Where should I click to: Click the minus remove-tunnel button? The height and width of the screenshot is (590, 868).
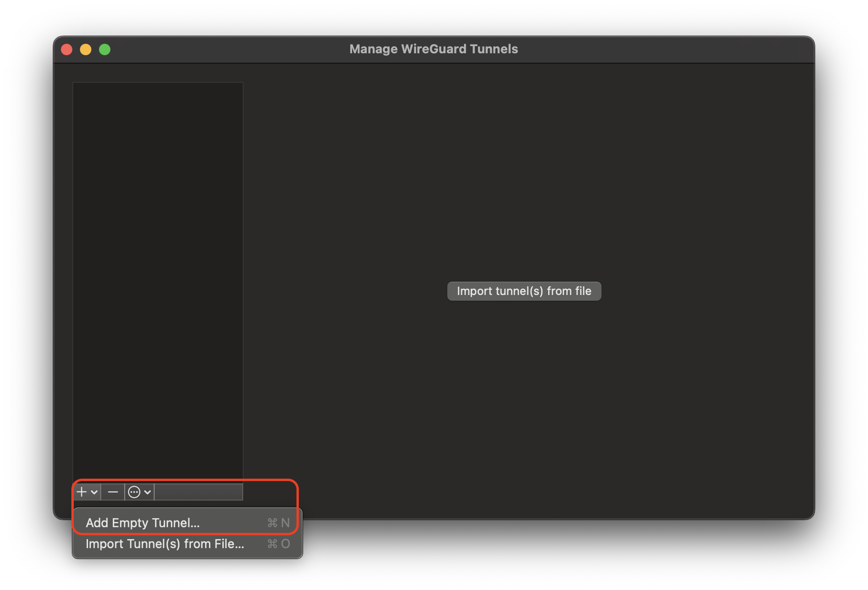click(x=113, y=492)
